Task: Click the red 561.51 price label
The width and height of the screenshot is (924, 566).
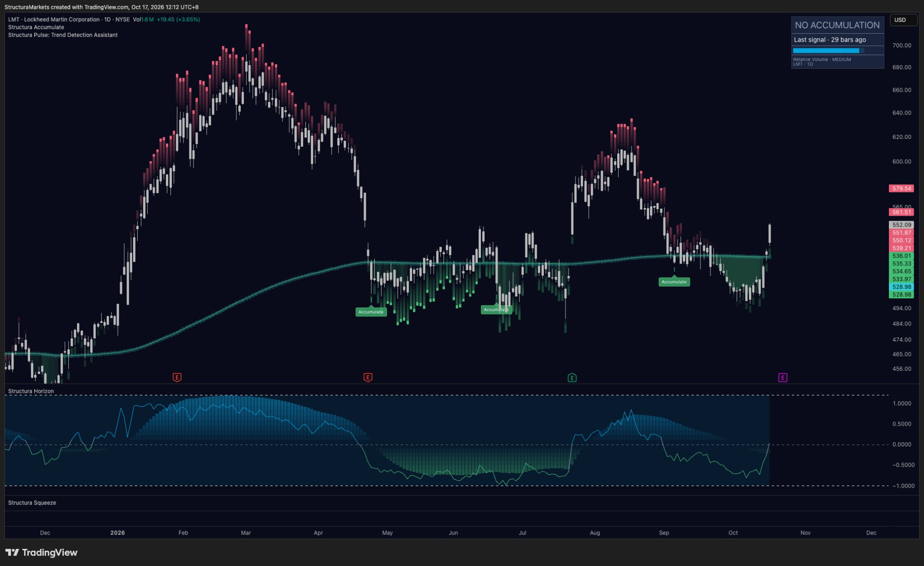Action: click(901, 212)
